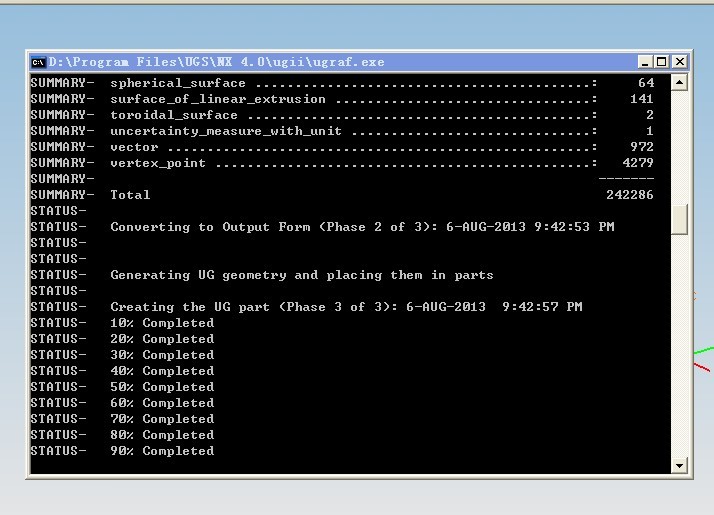The image size is (714, 515).
Task: Minimize the ugraf.exe console window
Action: [645, 62]
